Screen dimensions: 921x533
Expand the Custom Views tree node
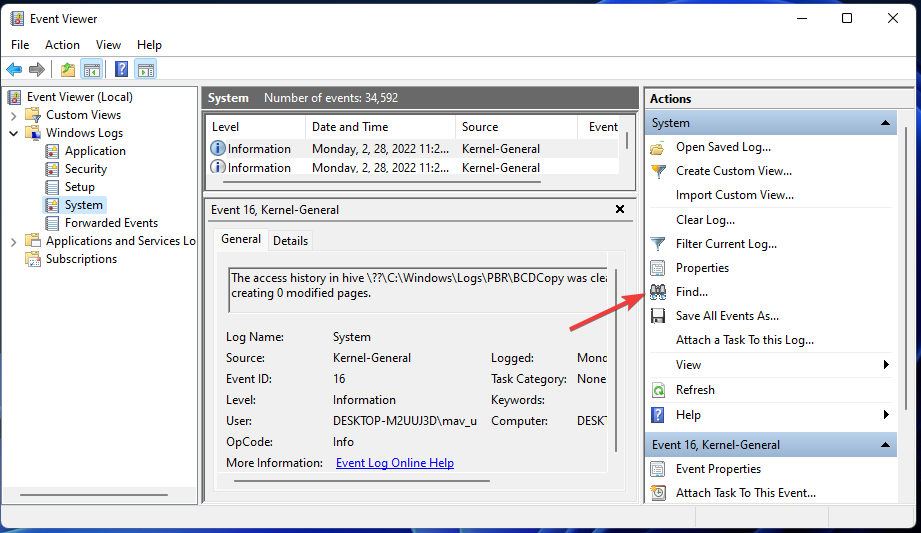[x=13, y=115]
